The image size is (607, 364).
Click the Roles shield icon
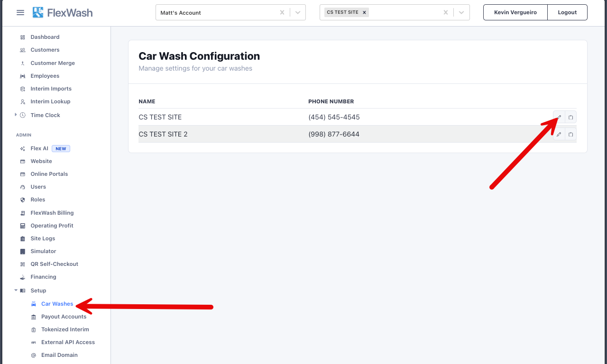pos(23,200)
